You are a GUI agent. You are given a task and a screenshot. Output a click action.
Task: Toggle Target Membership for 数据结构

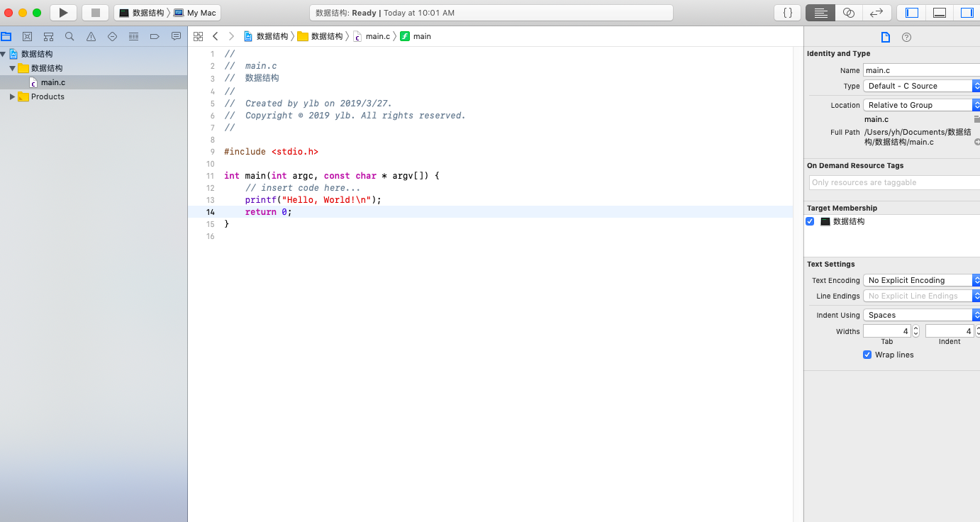(x=810, y=221)
